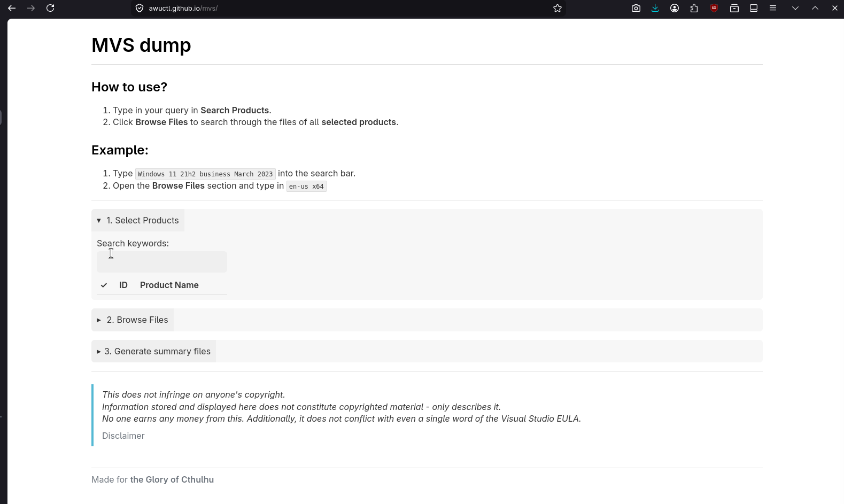The image size is (844, 504).
Task: Click the upward chevron in the title bar
Action: coord(815,8)
